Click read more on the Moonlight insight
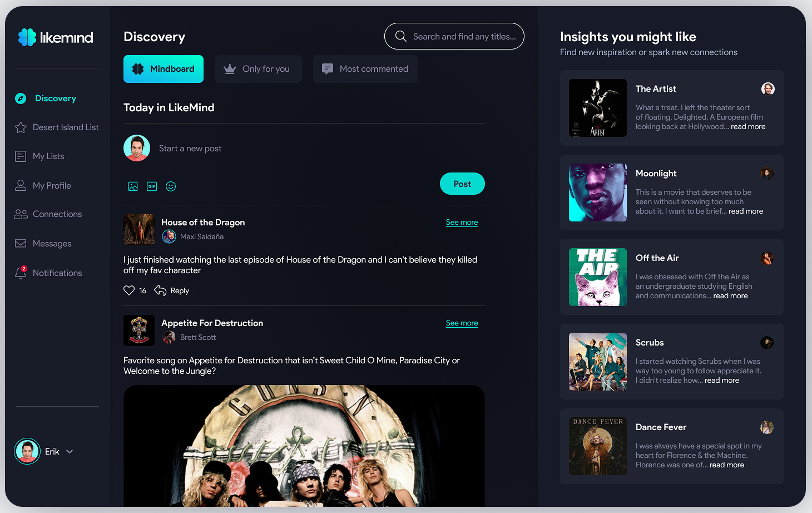Image resolution: width=812 pixels, height=513 pixels. [745, 211]
